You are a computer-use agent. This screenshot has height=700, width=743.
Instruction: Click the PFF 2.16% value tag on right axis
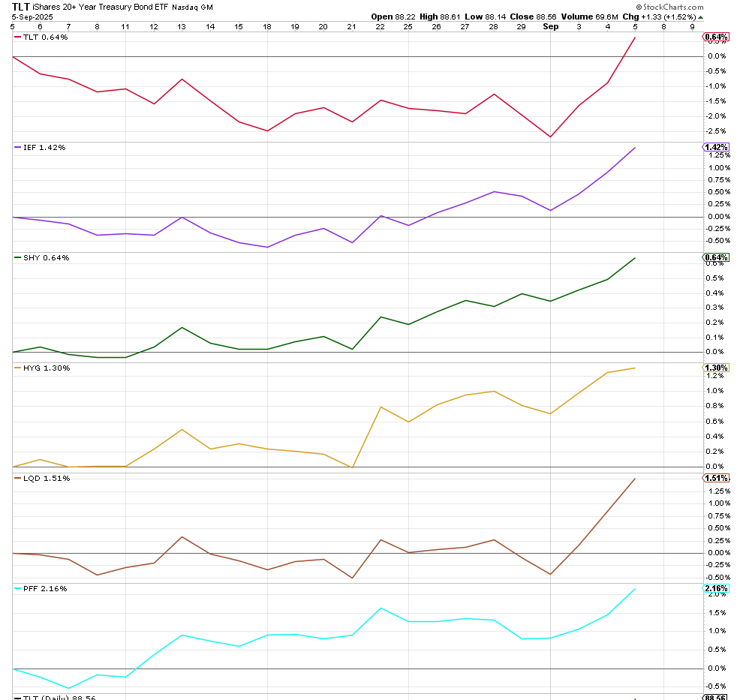(716, 588)
